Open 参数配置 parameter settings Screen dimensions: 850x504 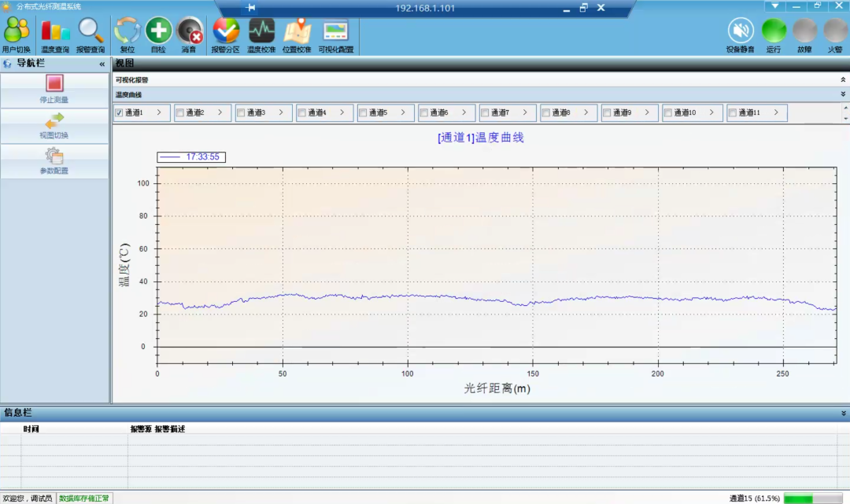point(54,160)
